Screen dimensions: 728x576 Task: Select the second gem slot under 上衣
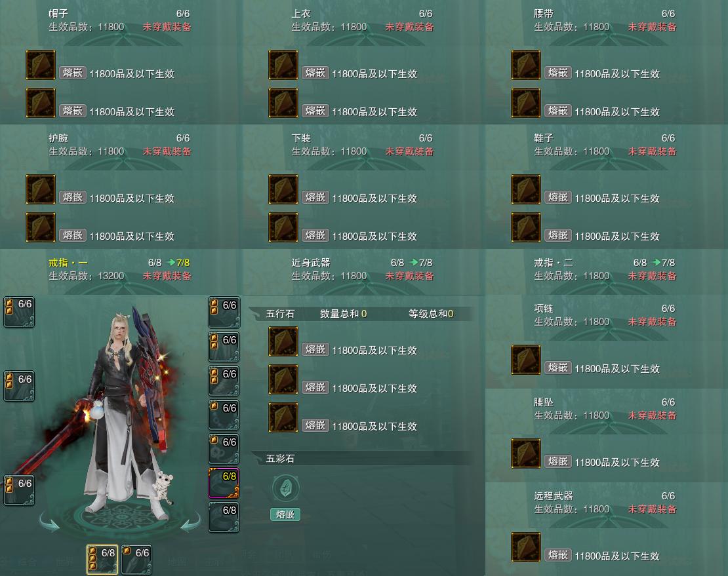point(283,103)
